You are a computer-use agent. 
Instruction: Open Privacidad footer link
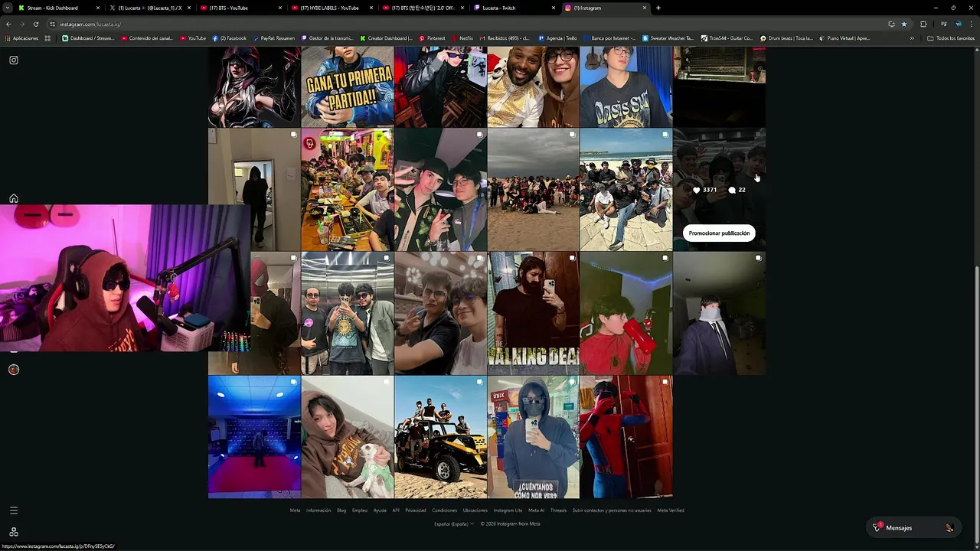pos(416,510)
